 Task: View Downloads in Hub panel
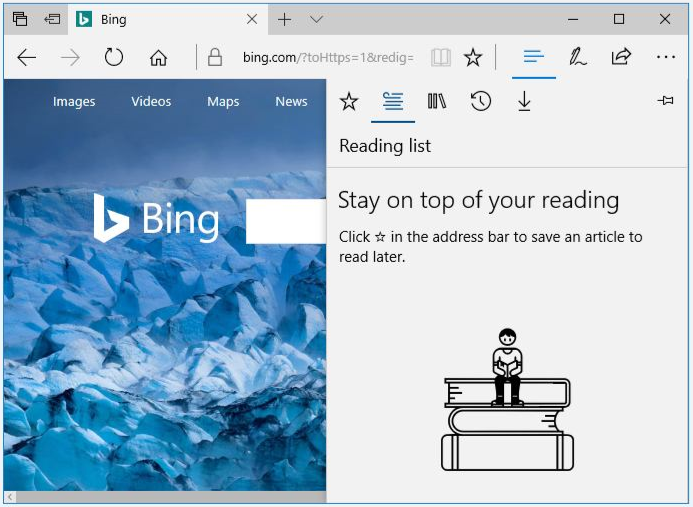524,101
